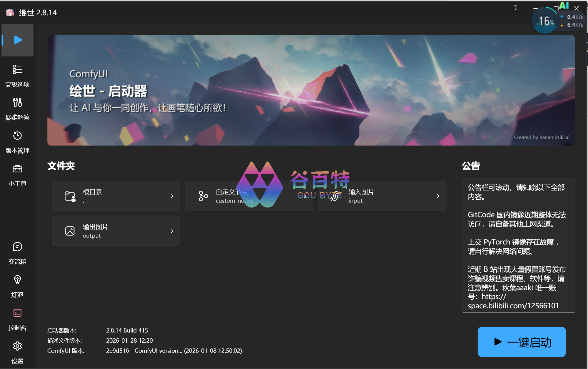
Task: Open the 设置 settings page
Action: [17, 352]
